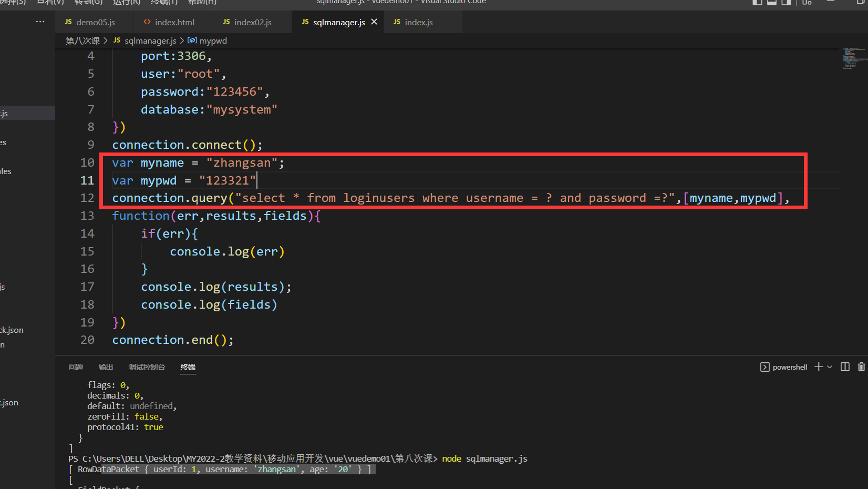Click the console.log(err) line
This screenshot has height=489, width=868.
[227, 251]
